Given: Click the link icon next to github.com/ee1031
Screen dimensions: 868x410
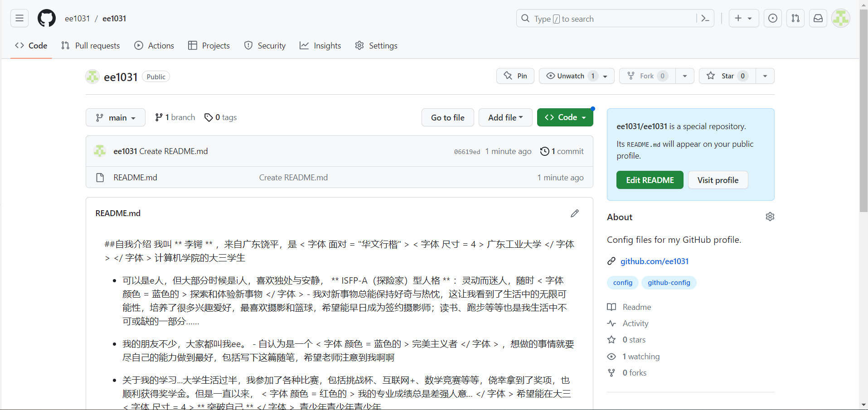Looking at the screenshot, I should coord(611,261).
